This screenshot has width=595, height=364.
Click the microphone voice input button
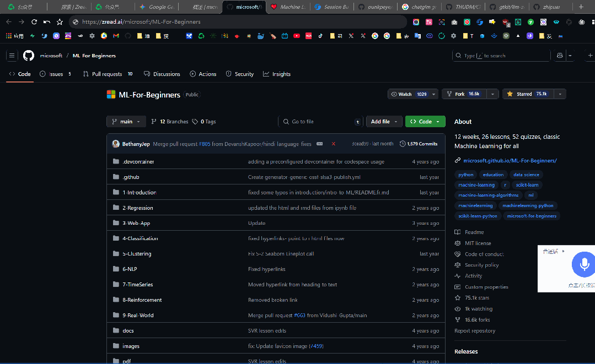584,264
